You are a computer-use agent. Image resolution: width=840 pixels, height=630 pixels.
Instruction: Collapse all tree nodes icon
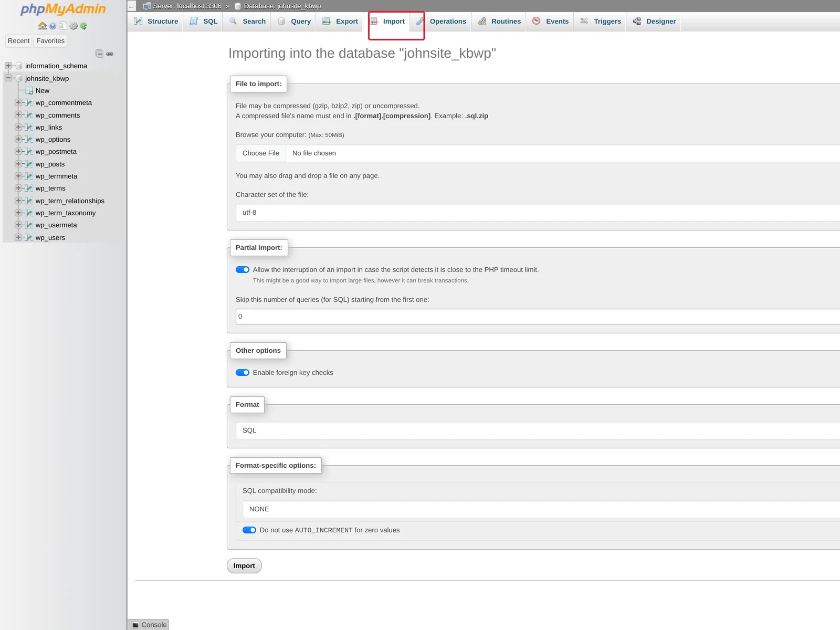click(100, 54)
